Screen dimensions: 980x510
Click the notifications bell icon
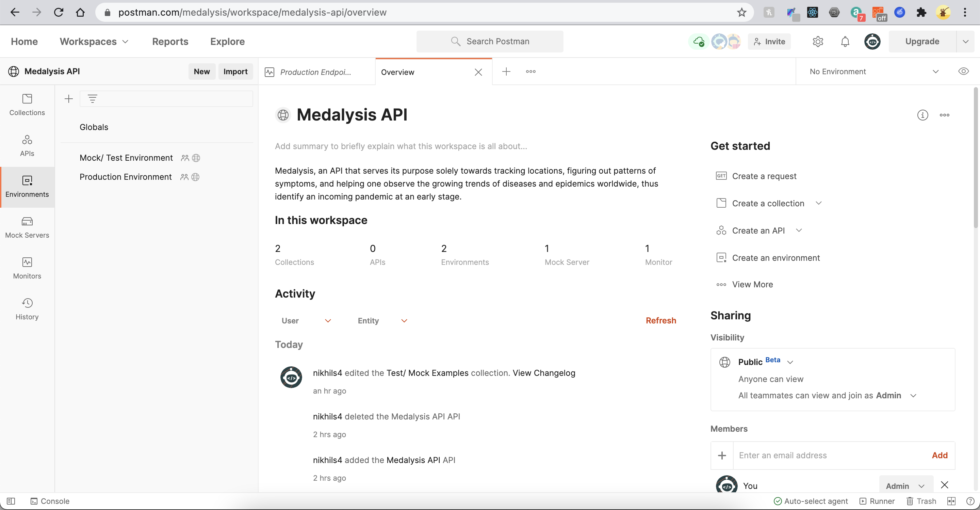(x=845, y=42)
